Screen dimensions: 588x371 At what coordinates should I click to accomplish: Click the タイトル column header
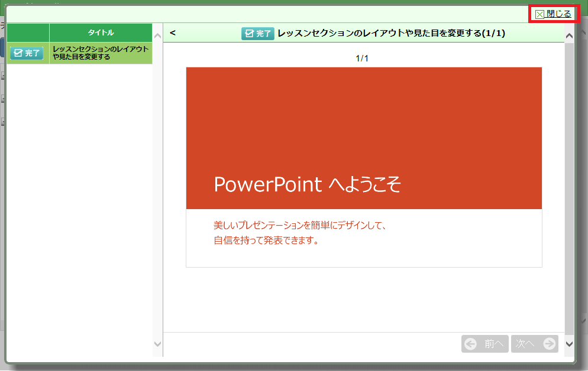[101, 32]
